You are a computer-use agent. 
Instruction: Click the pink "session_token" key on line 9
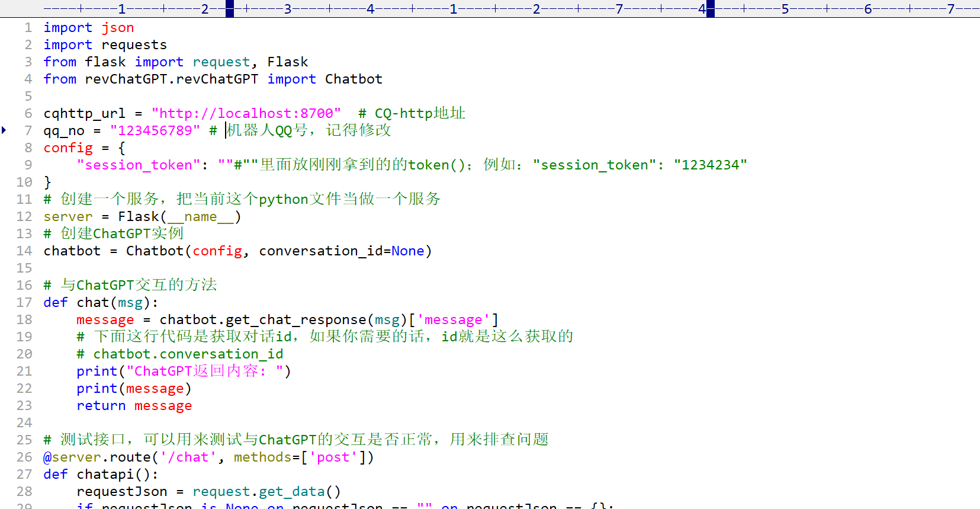click(x=139, y=165)
